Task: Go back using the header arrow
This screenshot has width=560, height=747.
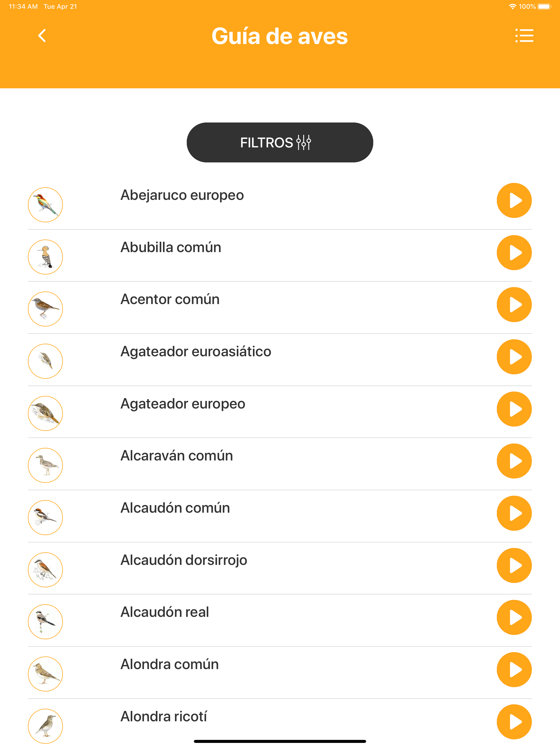Action: point(42,36)
